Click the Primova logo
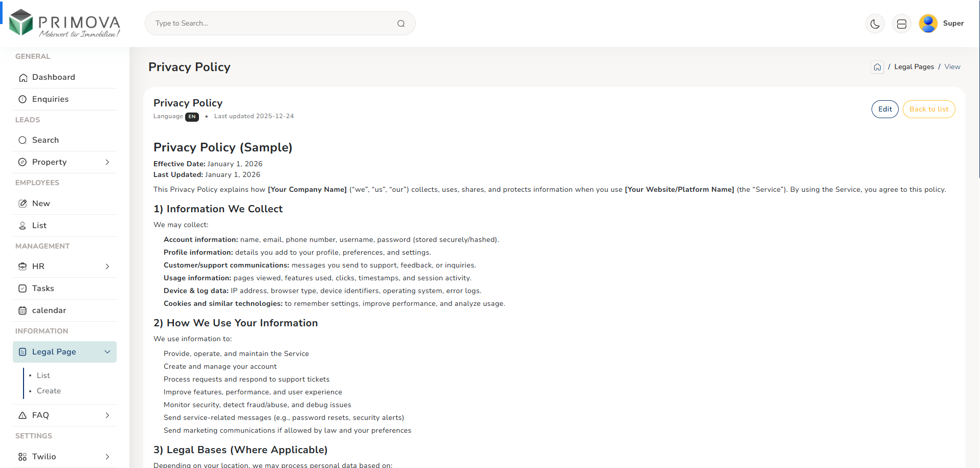 65,24
